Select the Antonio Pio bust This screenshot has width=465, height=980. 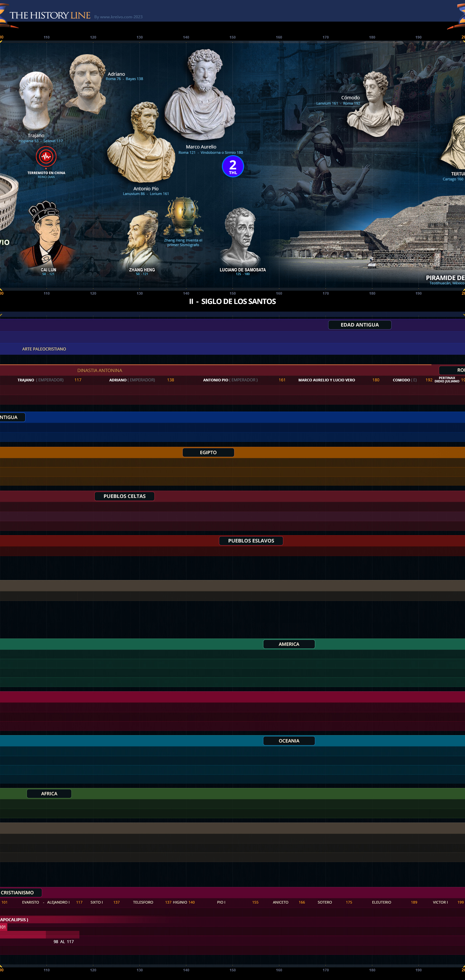[x=141, y=143]
